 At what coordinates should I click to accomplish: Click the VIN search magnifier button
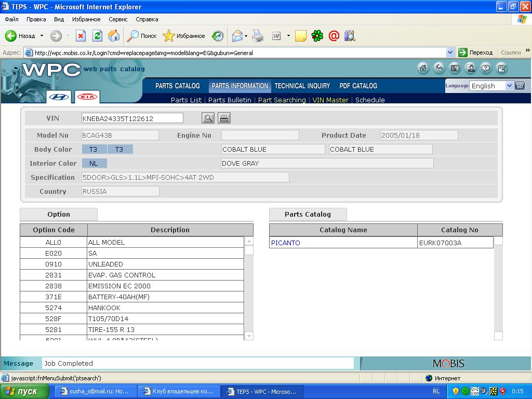208,118
